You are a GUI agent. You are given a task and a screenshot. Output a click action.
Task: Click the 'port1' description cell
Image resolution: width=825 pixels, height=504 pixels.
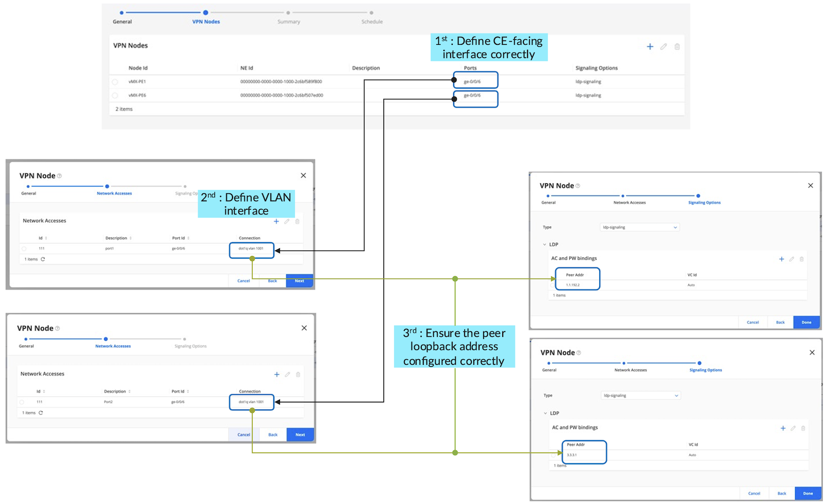tap(109, 249)
